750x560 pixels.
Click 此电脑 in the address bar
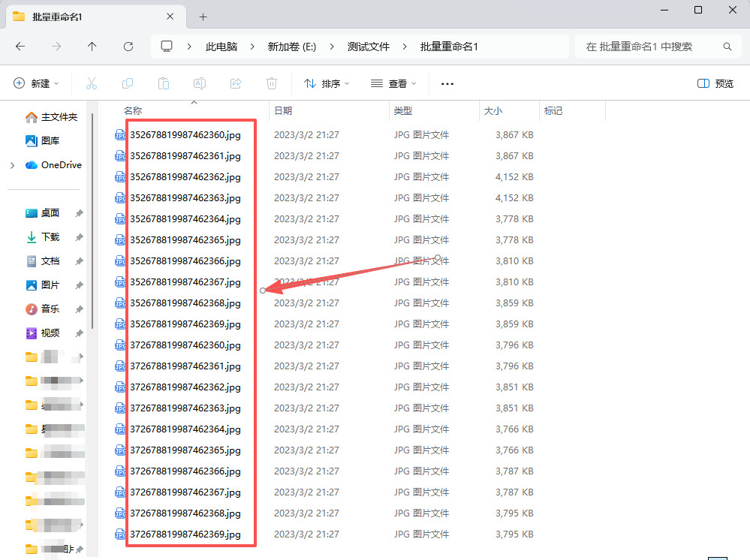[x=221, y=47]
